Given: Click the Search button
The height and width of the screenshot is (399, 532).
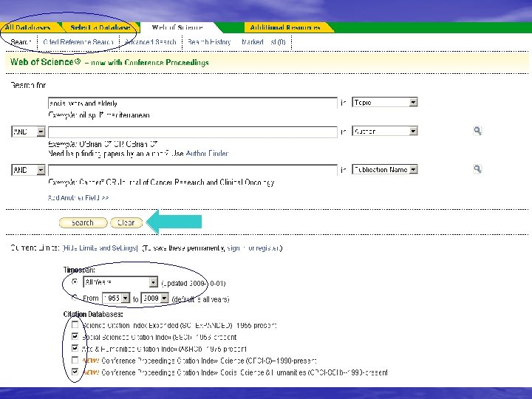Looking at the screenshot, I should tap(83, 222).
